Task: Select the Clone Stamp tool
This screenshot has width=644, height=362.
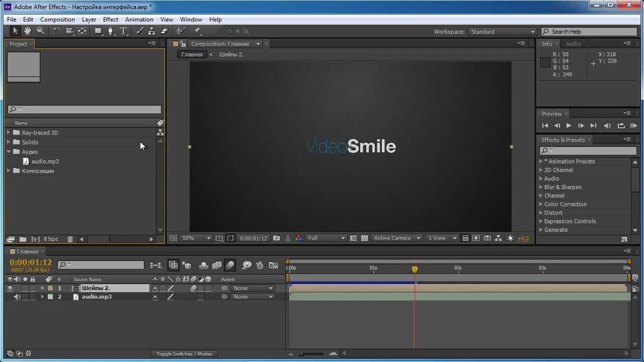Action: tap(151, 31)
